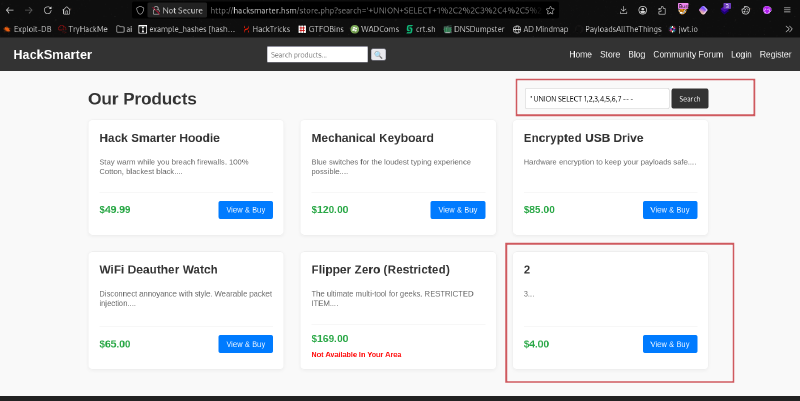Click the $65.00 price
Screen dimensions: 800x401
[115, 344]
